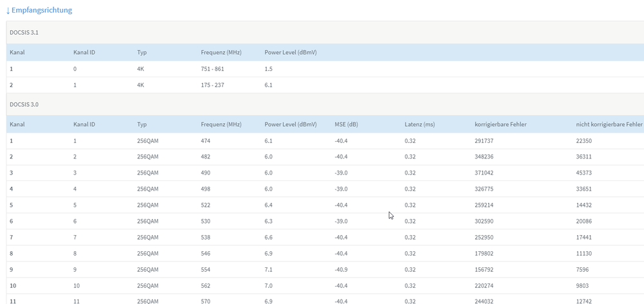
Task: Select correctable errors value 220274
Action: click(x=484, y=285)
